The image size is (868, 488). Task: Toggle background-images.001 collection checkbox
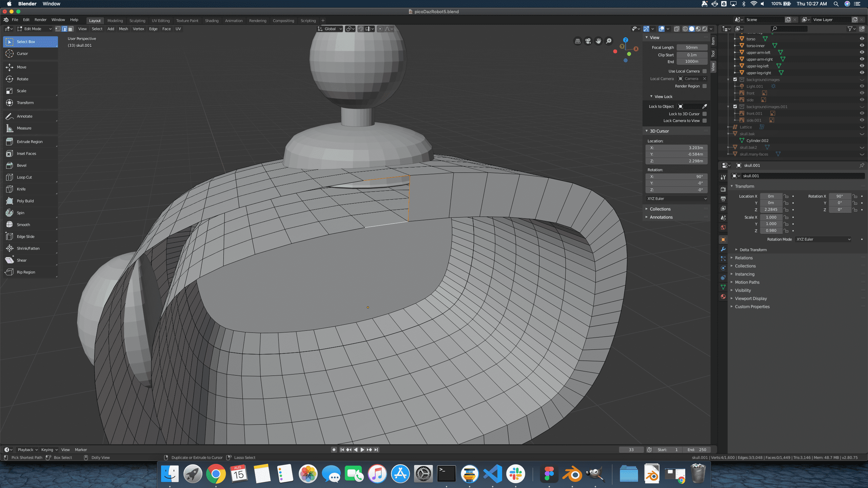pos(735,106)
